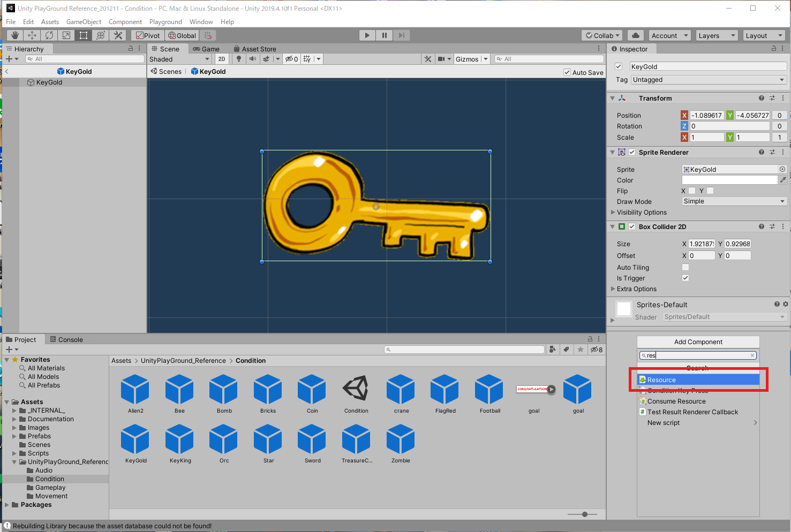Image resolution: width=791 pixels, height=532 pixels.
Task: Search by type icon in Project
Action: (x=553, y=349)
